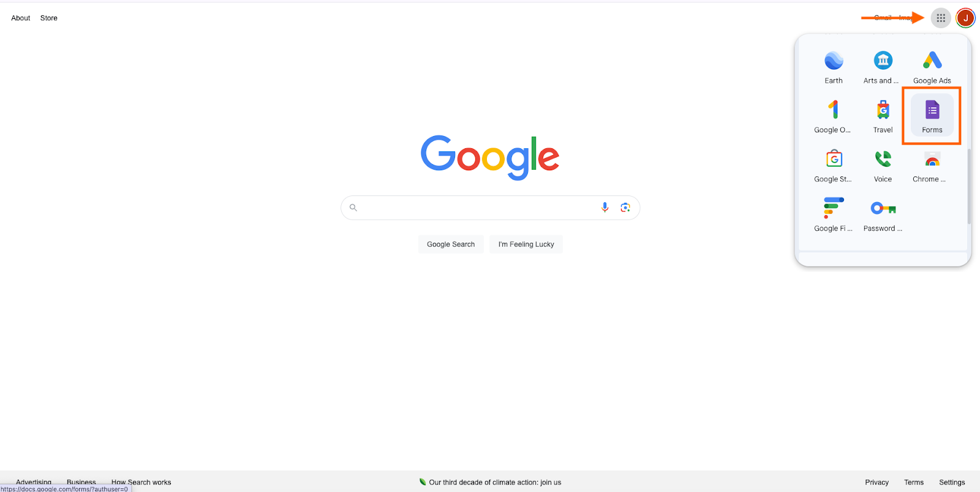
Task: Open the Google Finance app
Action: pyautogui.click(x=834, y=214)
